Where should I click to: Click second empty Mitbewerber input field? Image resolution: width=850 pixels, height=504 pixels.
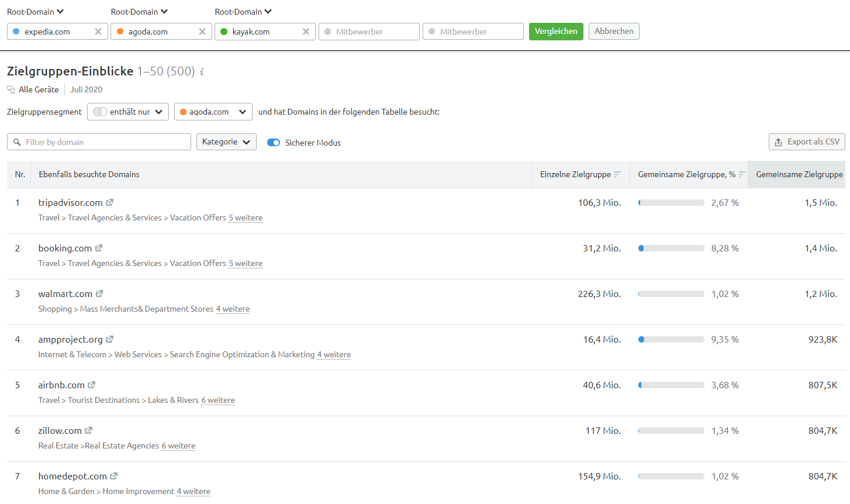[473, 32]
